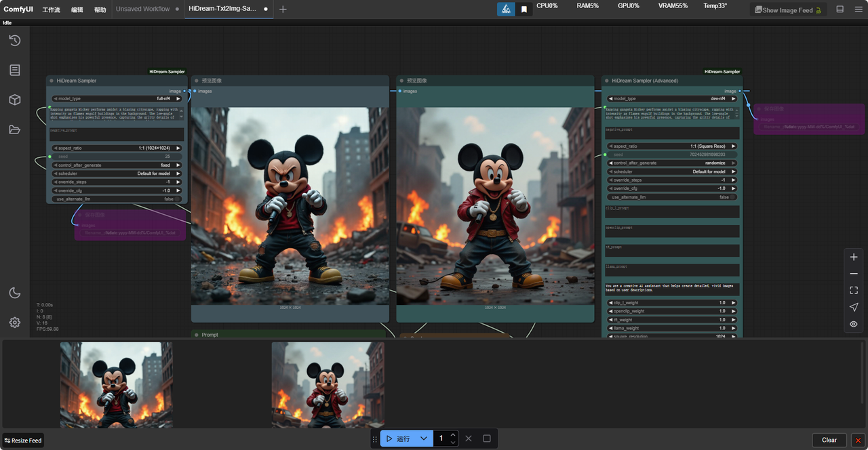The height and width of the screenshot is (450, 868).
Task: Open scheduler dropdown in HiDream Sampler node
Action: click(117, 173)
